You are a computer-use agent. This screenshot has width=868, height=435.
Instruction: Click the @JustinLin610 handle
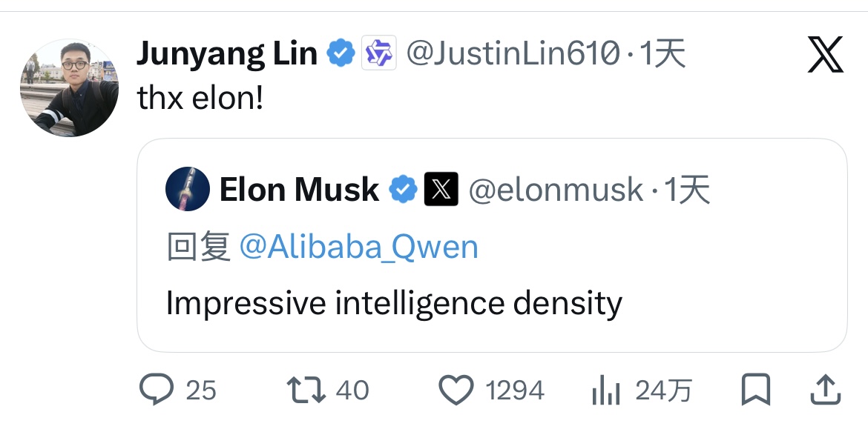(513, 54)
